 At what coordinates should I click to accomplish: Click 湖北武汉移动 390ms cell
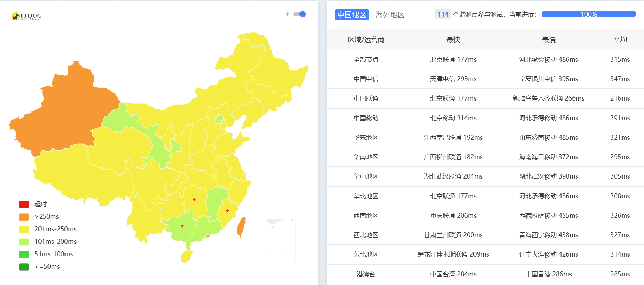pos(549,176)
